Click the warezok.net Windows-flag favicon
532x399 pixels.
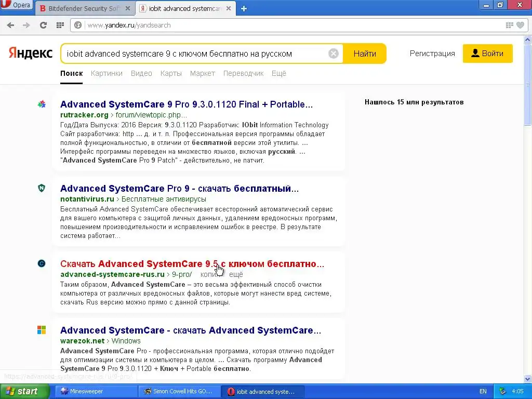(42, 330)
